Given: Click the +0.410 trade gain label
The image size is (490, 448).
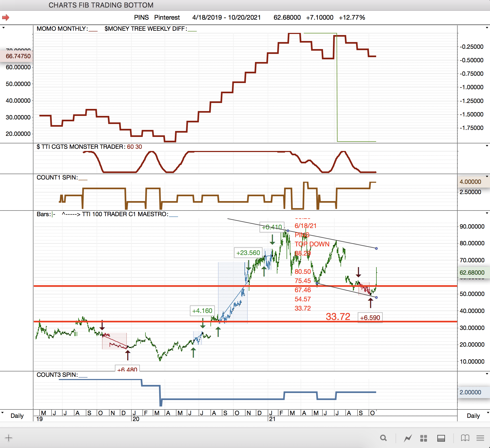Looking at the screenshot, I should click(272, 227).
